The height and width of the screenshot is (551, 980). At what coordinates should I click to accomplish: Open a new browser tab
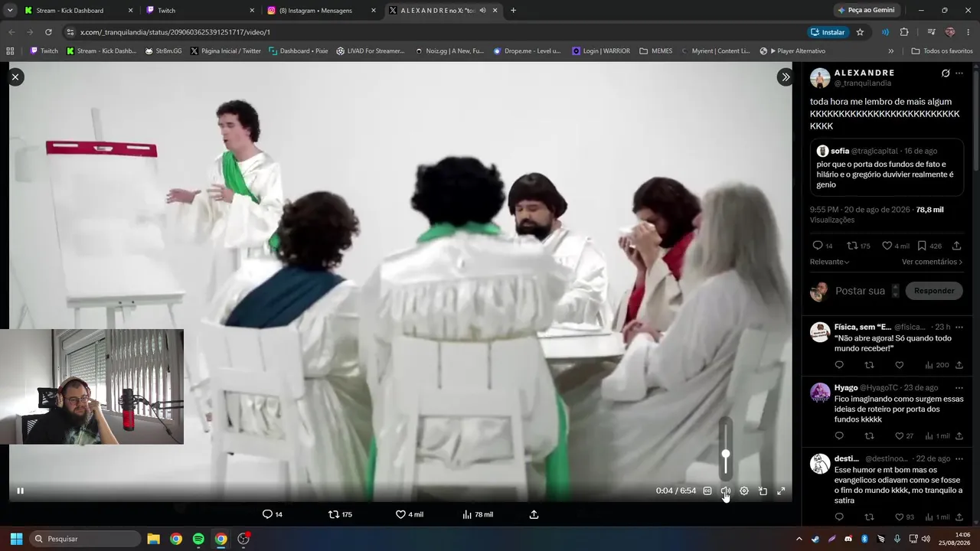pos(513,11)
